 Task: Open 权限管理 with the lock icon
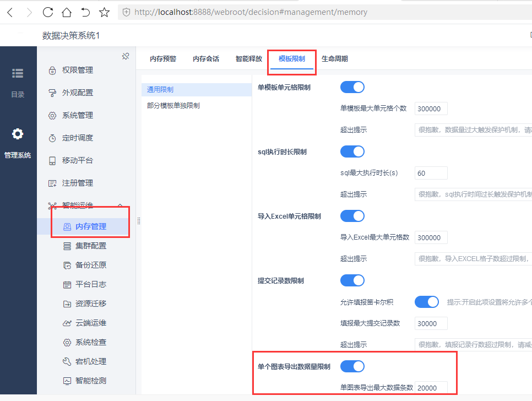coord(52,70)
